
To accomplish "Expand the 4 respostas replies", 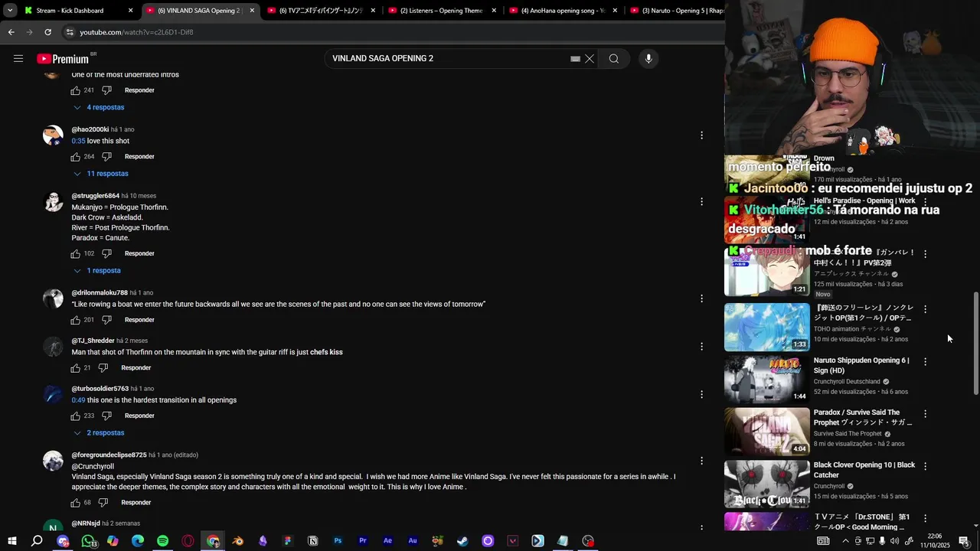I will point(99,108).
